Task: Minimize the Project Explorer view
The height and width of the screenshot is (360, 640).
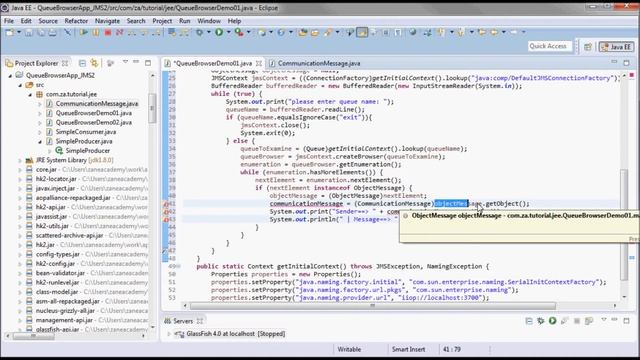Action: tap(136, 62)
